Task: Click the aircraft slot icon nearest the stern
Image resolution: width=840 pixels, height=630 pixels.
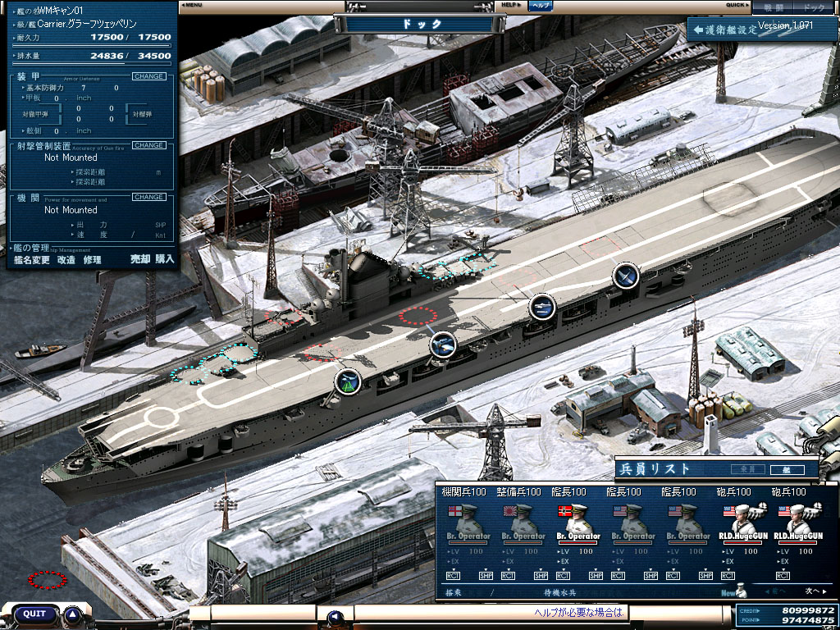Action: point(626,276)
